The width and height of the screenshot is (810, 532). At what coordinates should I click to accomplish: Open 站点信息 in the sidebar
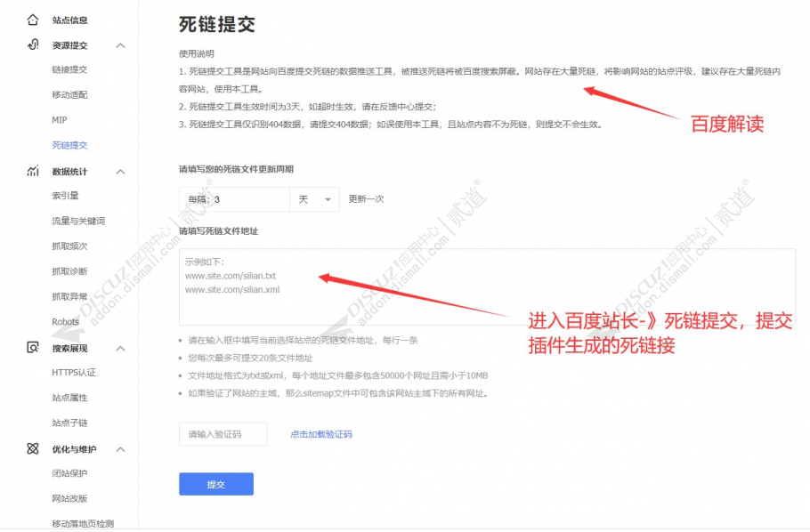(x=69, y=20)
